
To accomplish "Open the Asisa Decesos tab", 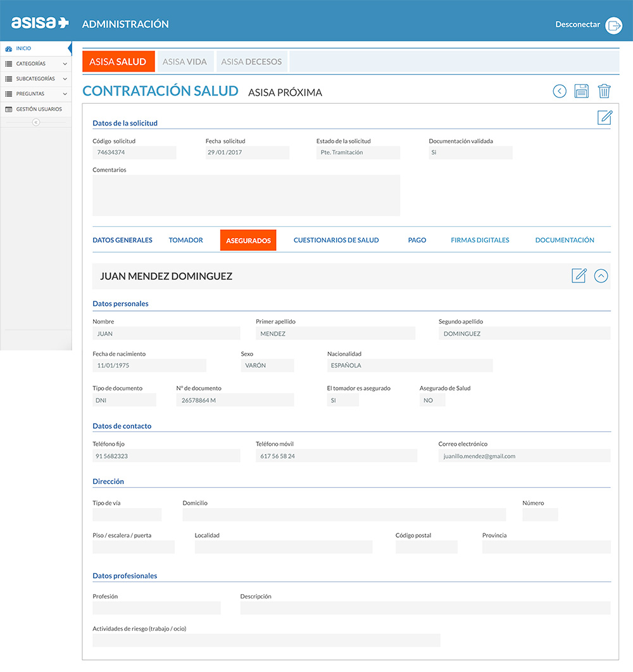I will [x=252, y=62].
